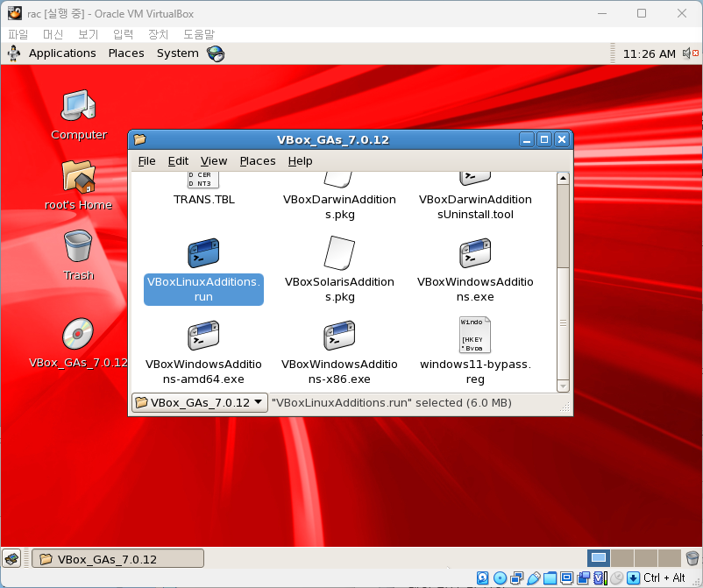Open the VirtualBox 파일 menu
This screenshot has height=588, width=703.
point(18,34)
